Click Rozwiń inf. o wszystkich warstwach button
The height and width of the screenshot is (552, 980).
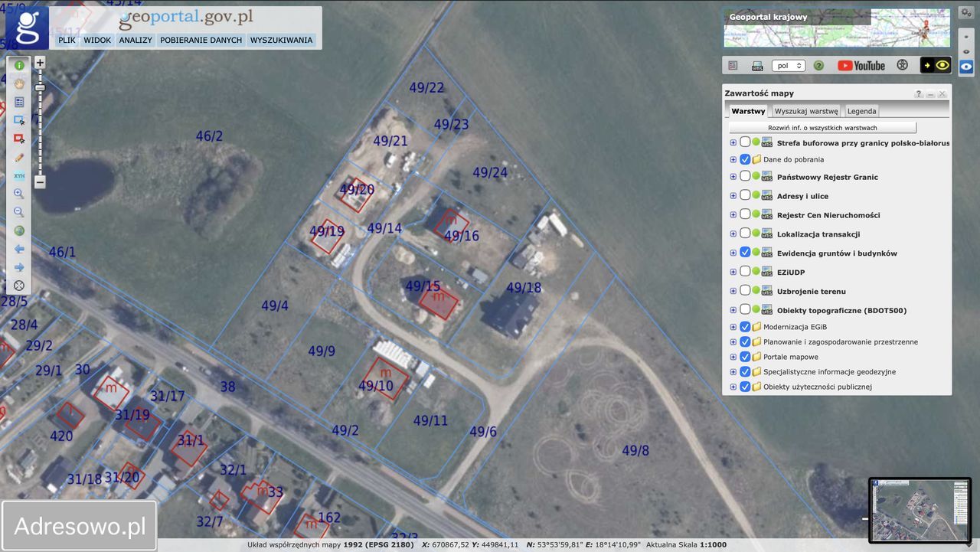tap(822, 128)
